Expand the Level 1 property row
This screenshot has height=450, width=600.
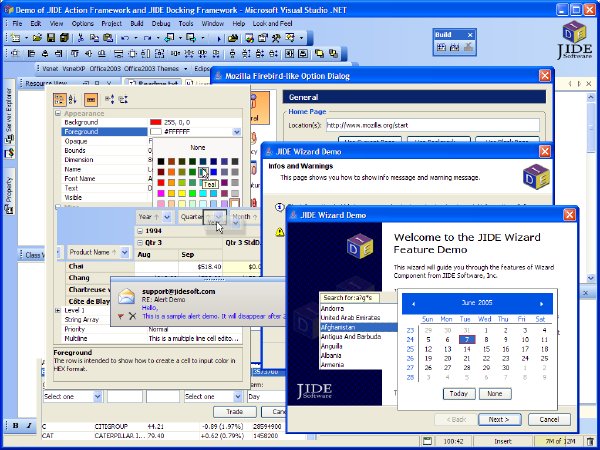(58, 310)
